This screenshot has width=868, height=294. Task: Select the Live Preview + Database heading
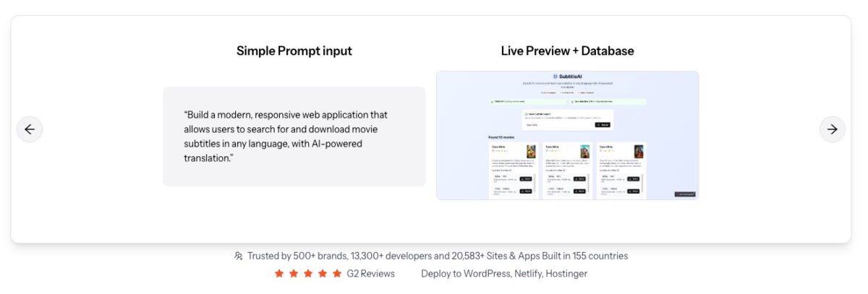567,51
